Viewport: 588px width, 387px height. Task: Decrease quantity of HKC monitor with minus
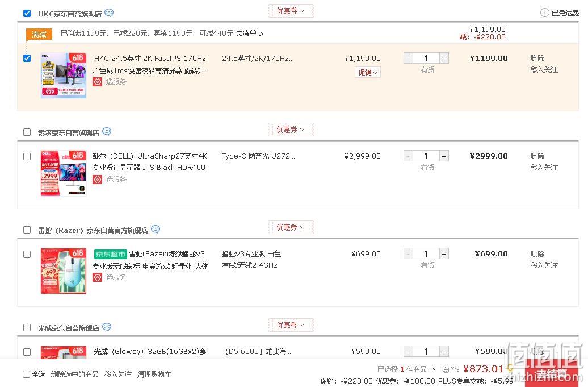(x=409, y=58)
